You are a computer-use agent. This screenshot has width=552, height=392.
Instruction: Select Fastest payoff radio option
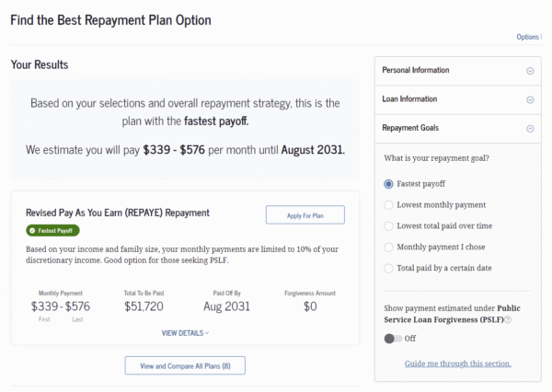click(x=389, y=184)
